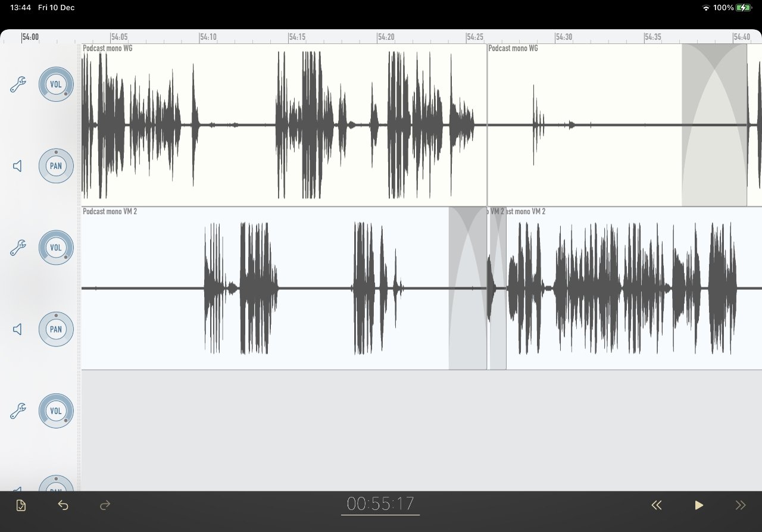Image resolution: width=762 pixels, height=532 pixels.
Task: Tap the 00:55:17 playhead time display
Action: 380,504
